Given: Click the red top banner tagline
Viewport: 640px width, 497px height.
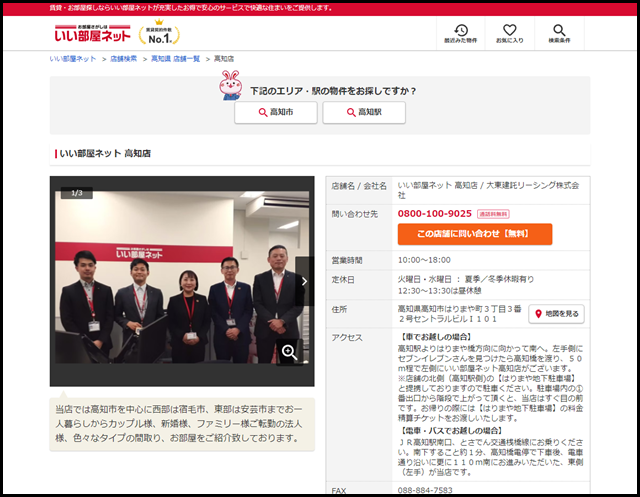Looking at the screenshot, I should 191,8.
